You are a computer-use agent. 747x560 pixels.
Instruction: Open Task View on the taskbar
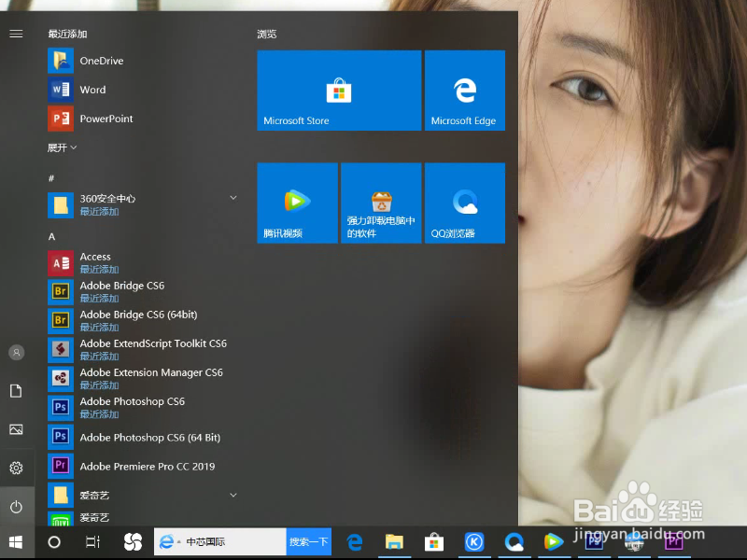coord(92,542)
